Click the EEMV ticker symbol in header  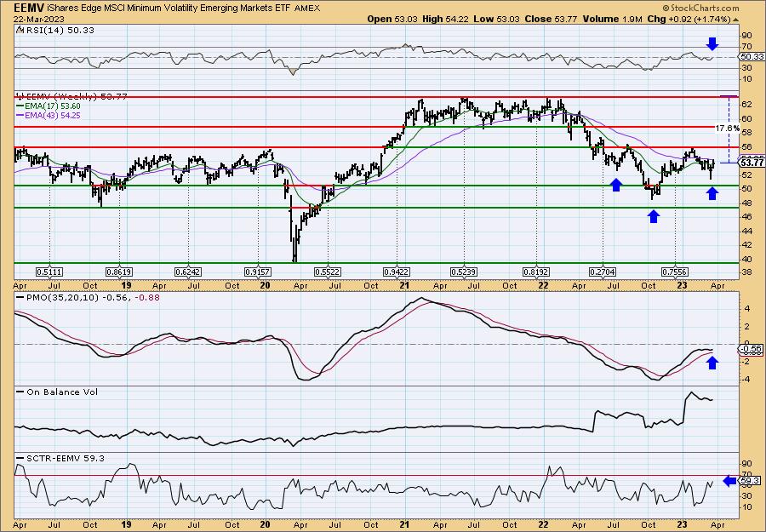pyautogui.click(x=28, y=8)
